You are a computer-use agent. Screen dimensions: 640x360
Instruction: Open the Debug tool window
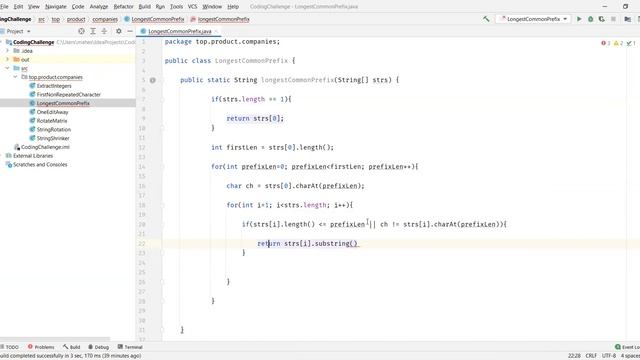pyautogui.click(x=98, y=347)
